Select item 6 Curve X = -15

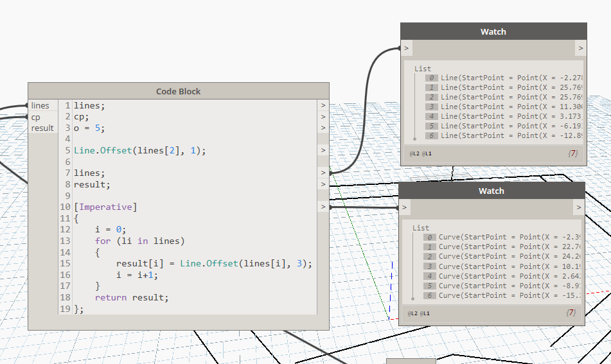pyautogui.click(x=502, y=295)
